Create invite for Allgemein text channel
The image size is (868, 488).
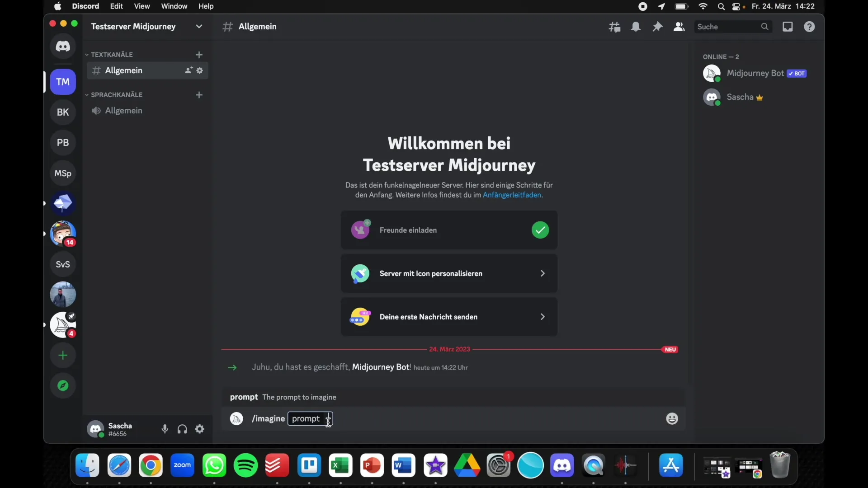(x=189, y=70)
